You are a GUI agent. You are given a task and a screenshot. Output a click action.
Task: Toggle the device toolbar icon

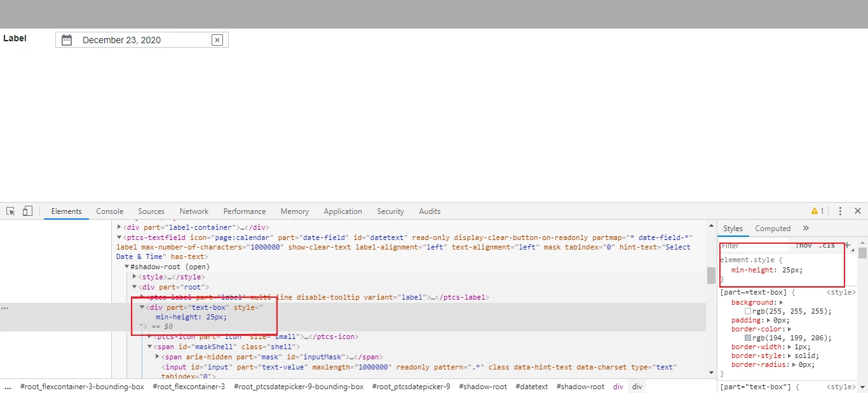pos(27,211)
